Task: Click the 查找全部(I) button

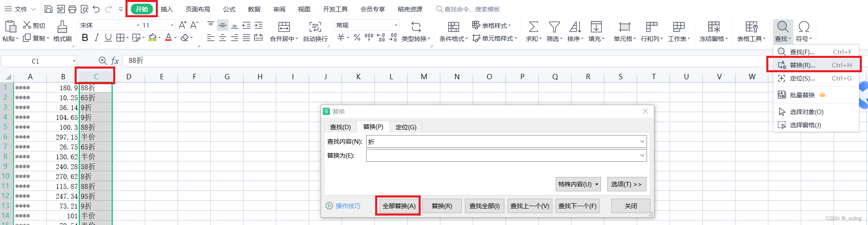Action: (x=484, y=206)
